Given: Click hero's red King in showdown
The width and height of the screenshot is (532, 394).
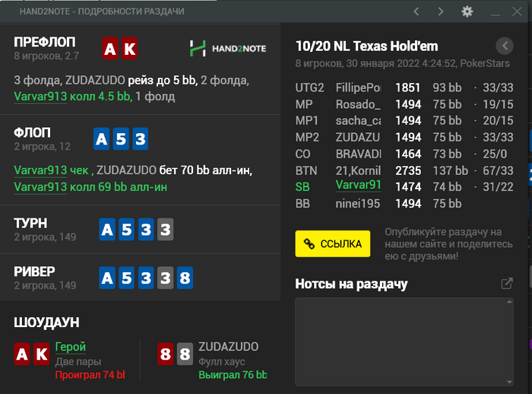Looking at the screenshot, I should 41,354.
